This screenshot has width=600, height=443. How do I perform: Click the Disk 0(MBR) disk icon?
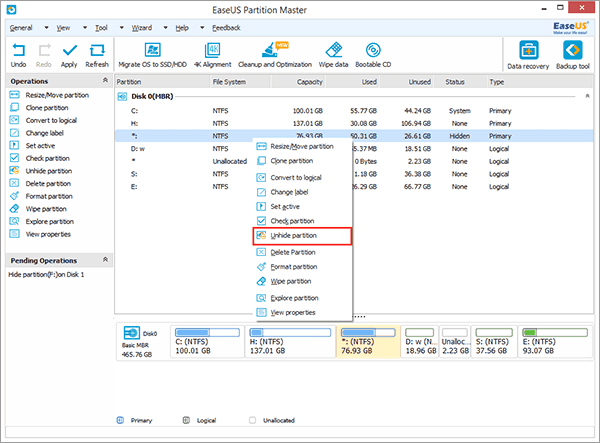(x=122, y=96)
